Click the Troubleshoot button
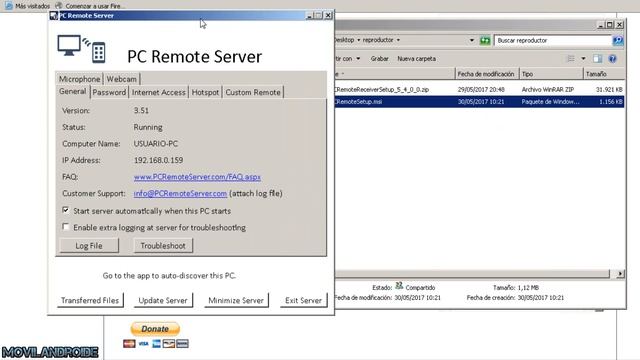Viewport: 640px width, 360px height. coord(163,246)
